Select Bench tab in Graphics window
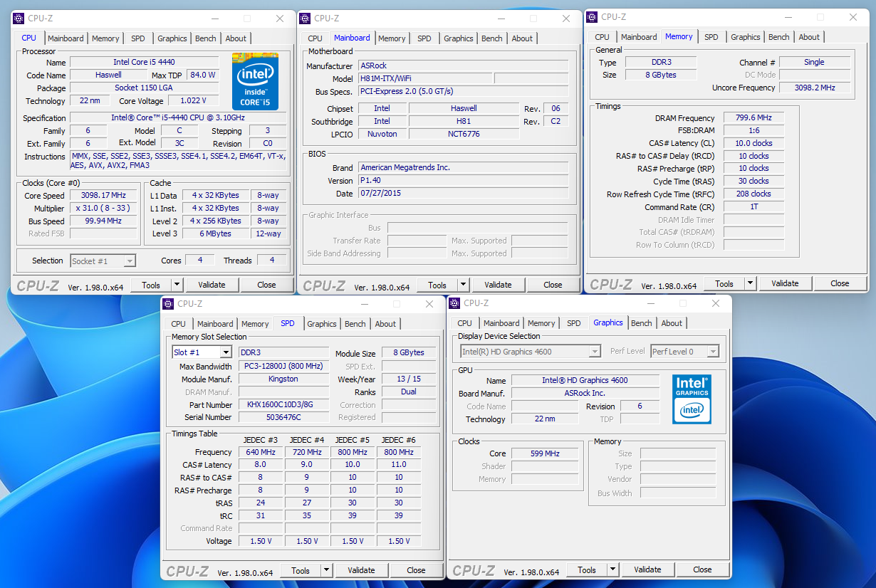 [642, 323]
